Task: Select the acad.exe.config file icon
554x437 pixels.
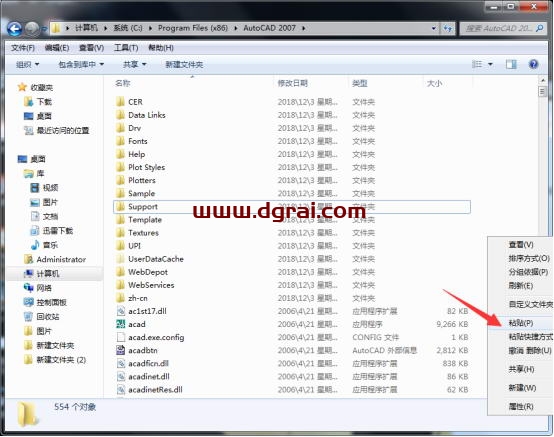Action: click(x=120, y=337)
